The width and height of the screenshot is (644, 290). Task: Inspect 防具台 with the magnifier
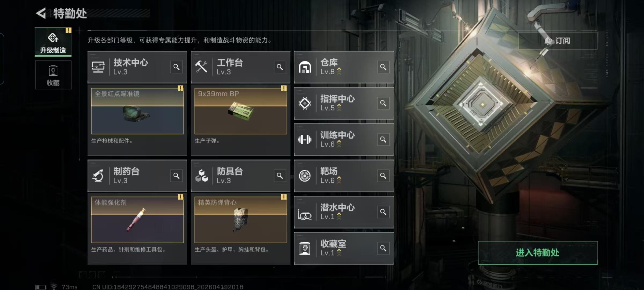280,176
